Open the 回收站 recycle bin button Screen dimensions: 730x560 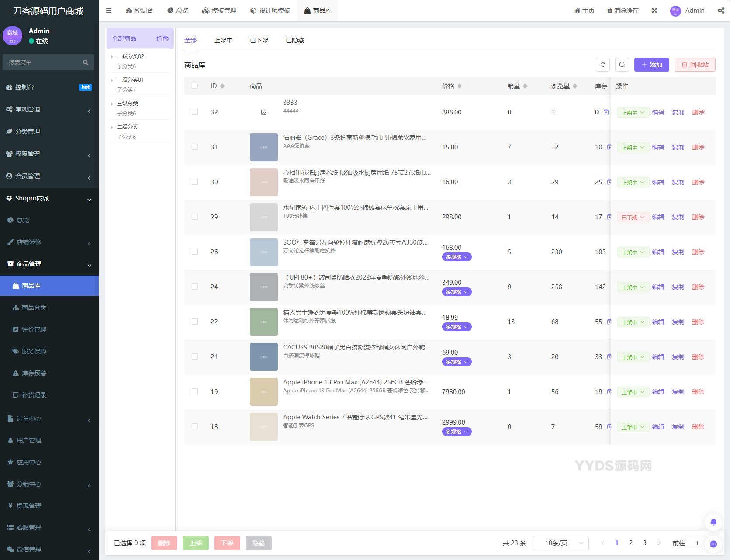click(x=695, y=65)
